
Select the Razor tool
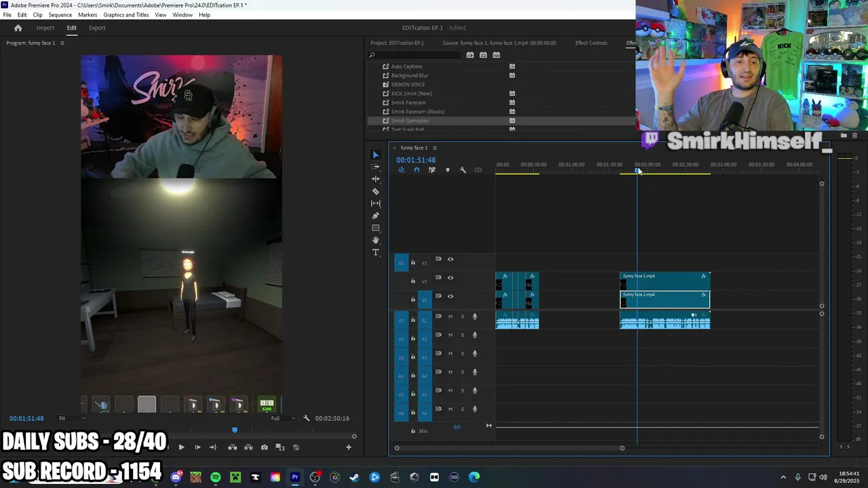coord(376,191)
